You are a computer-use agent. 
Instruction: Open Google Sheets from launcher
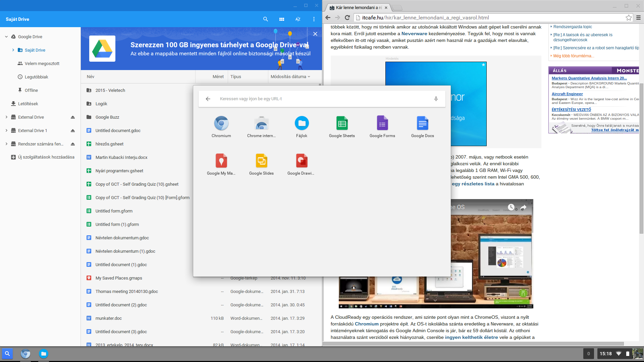(342, 127)
